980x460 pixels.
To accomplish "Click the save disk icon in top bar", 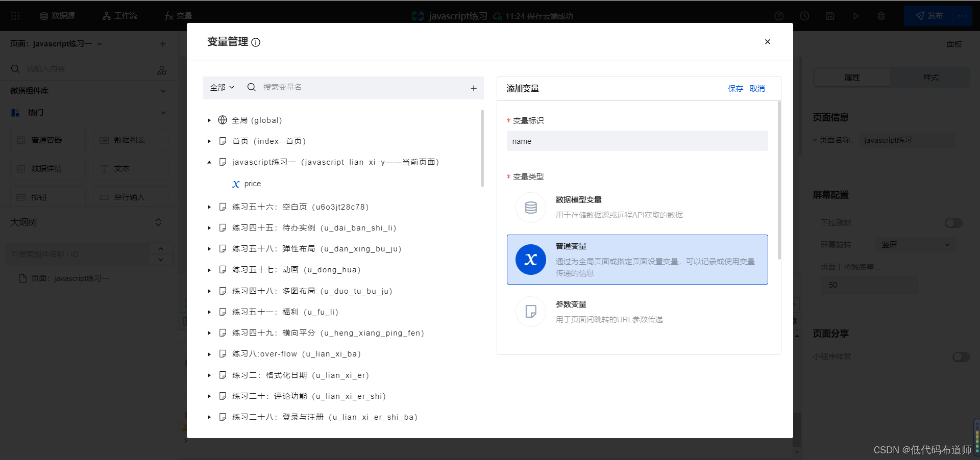I will (x=830, y=16).
